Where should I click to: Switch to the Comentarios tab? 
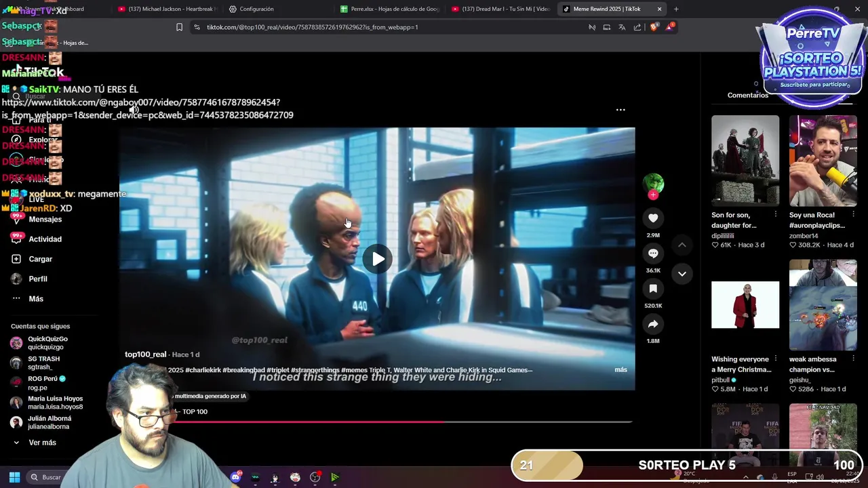(748, 95)
